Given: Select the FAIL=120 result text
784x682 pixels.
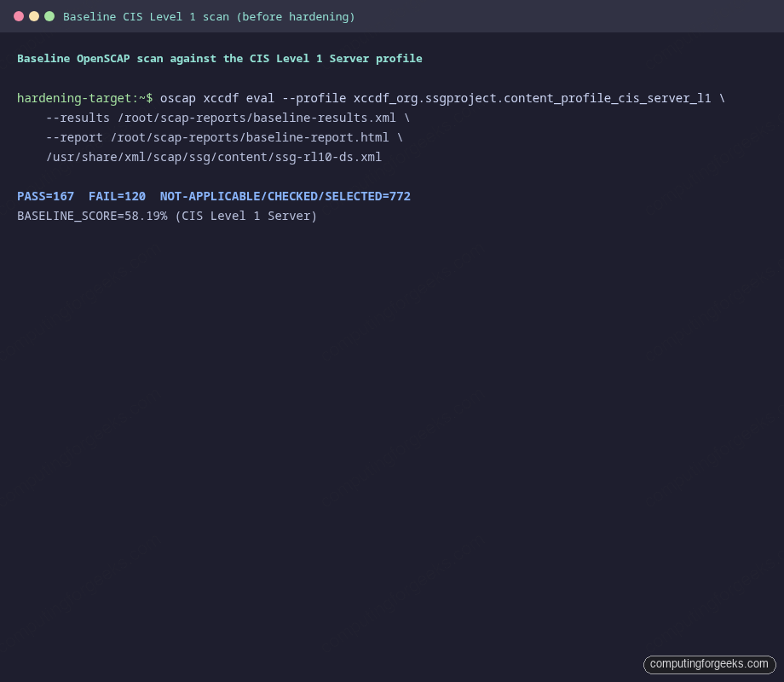Looking at the screenshot, I should coord(117,196).
